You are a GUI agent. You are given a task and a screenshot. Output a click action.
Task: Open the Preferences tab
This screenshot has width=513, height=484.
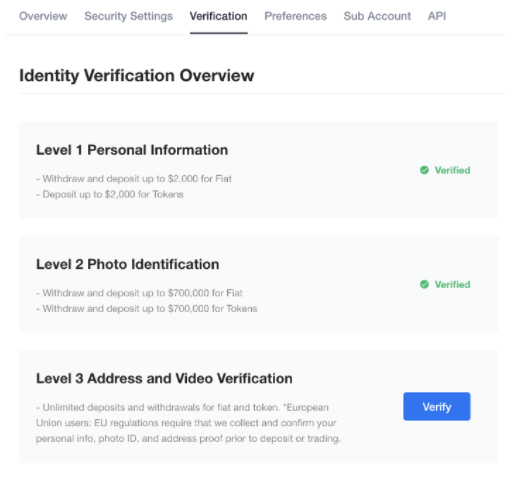pyautogui.click(x=295, y=16)
